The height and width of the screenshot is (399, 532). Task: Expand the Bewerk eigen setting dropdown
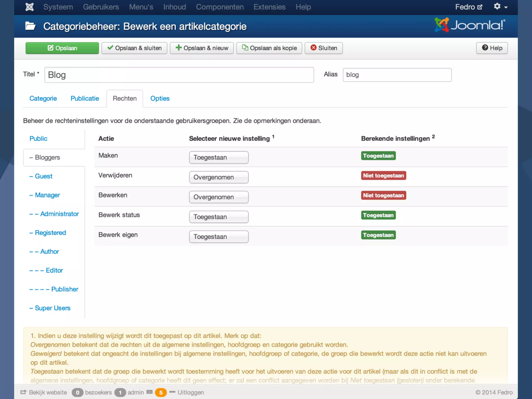tap(219, 237)
